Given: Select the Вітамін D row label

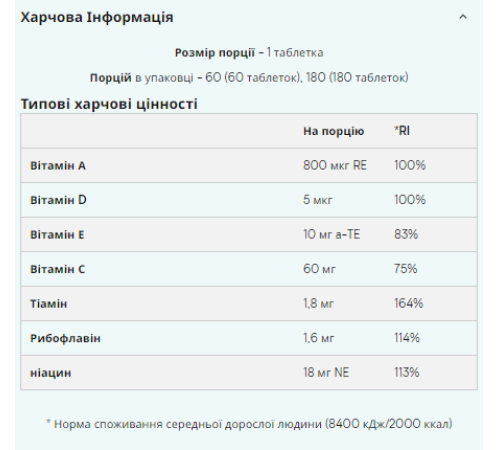Looking at the screenshot, I should tap(58, 200).
